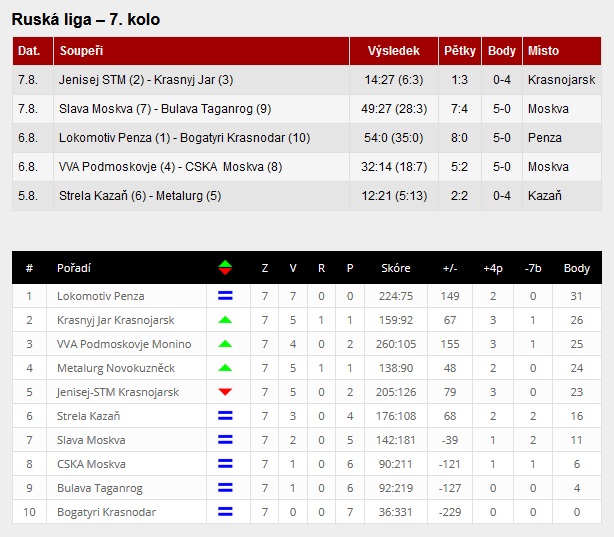The width and height of the screenshot is (614, 537).
Task: Click blue equal icon beside CSKA Moskva
Action: pos(225,464)
